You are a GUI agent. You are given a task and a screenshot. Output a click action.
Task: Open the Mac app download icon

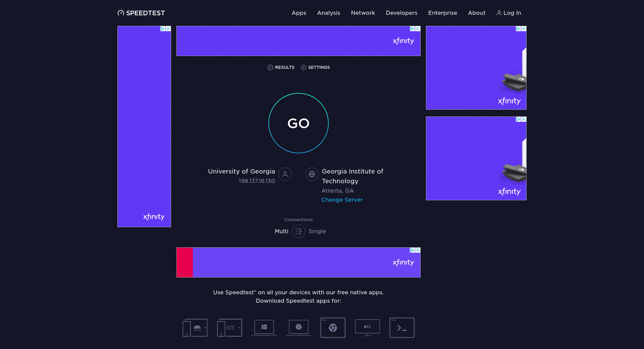(299, 328)
